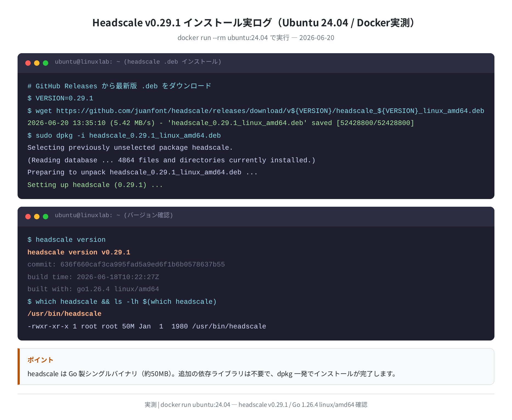This screenshot has width=512, height=420.
Task: Click the footer text 実測 | docker run ubuntu:24.04
Action: [256, 405]
